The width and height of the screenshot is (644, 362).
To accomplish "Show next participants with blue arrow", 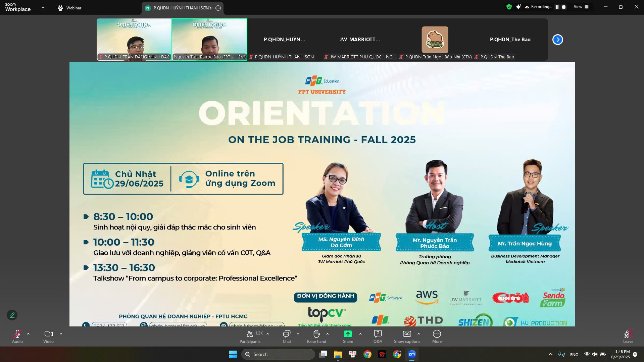I will coord(558,40).
